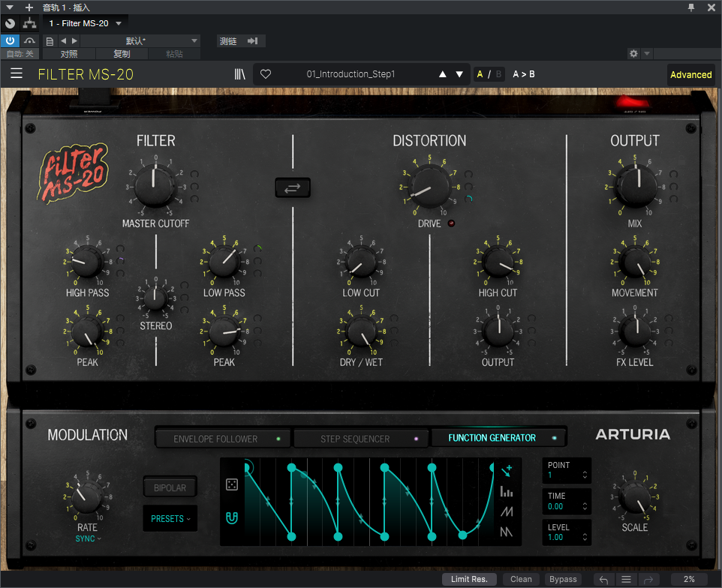Viewport: 722px width, 588px height.
Task: Click the automation off label under the power button
Action: click(x=20, y=54)
